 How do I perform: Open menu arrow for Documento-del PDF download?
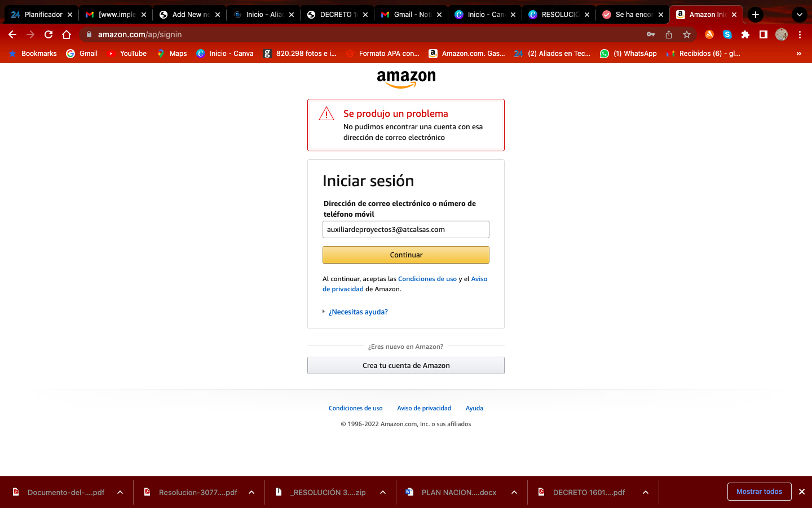coord(120,492)
